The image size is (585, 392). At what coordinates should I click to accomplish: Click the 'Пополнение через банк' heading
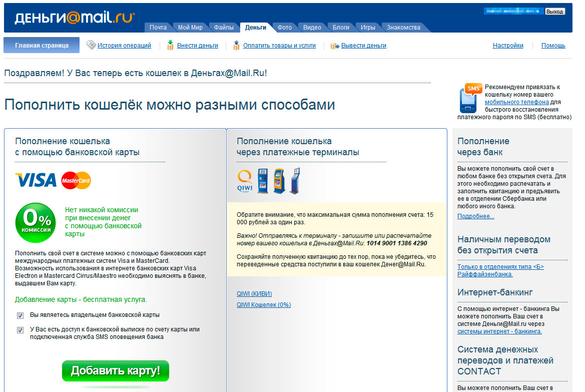(483, 147)
